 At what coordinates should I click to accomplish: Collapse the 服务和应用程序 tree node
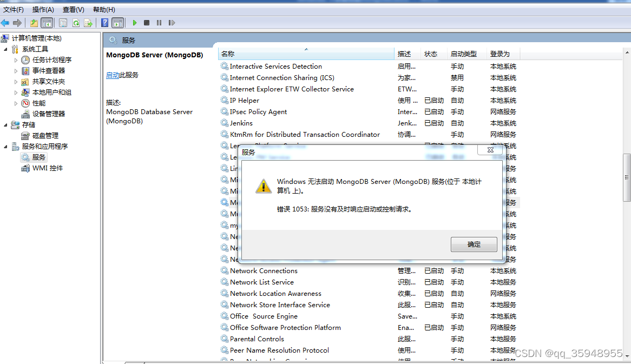coord(5,147)
